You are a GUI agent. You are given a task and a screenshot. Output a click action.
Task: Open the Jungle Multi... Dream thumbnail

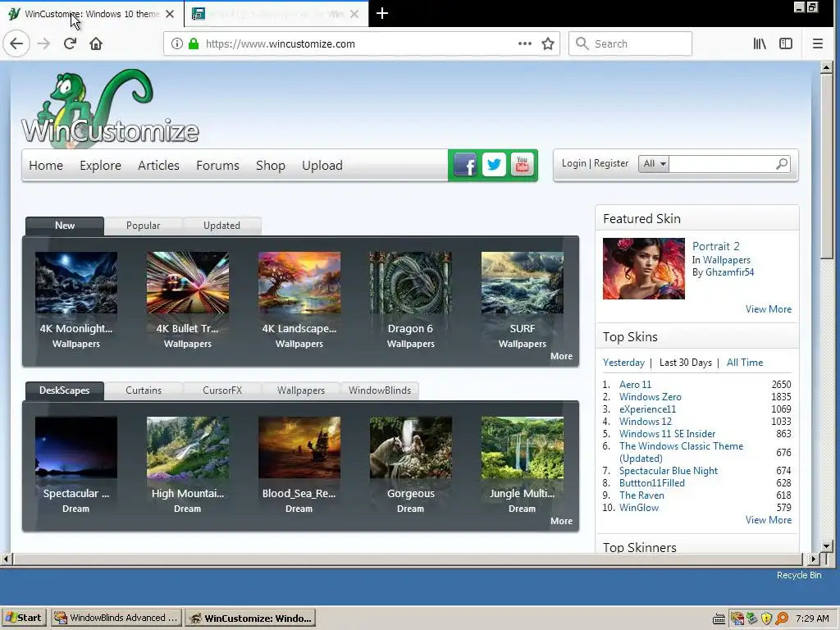[523, 447]
